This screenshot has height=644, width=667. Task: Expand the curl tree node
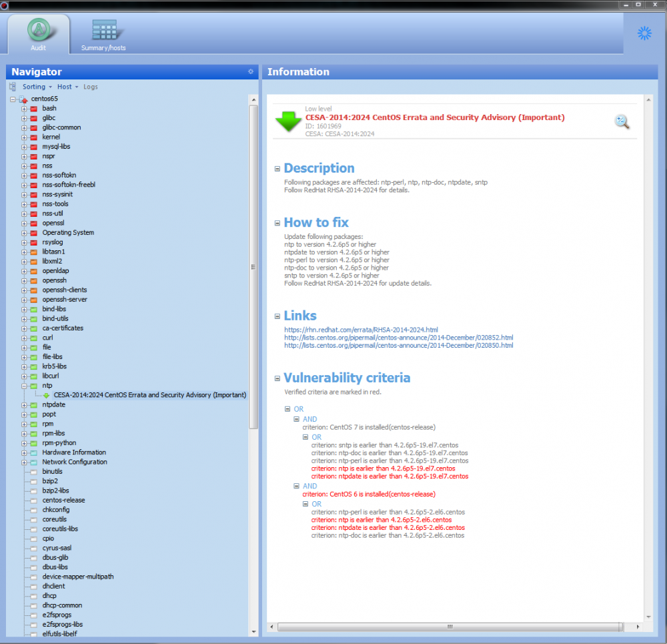pyautogui.click(x=24, y=338)
